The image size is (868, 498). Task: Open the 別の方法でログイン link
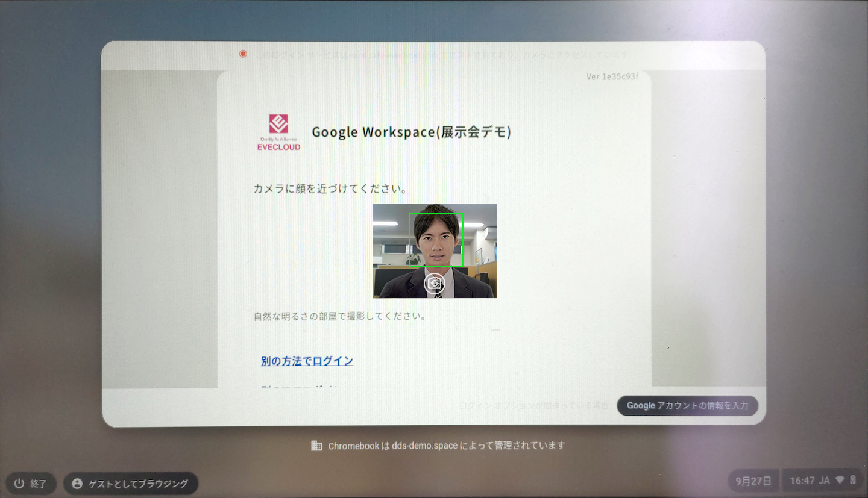tap(307, 361)
